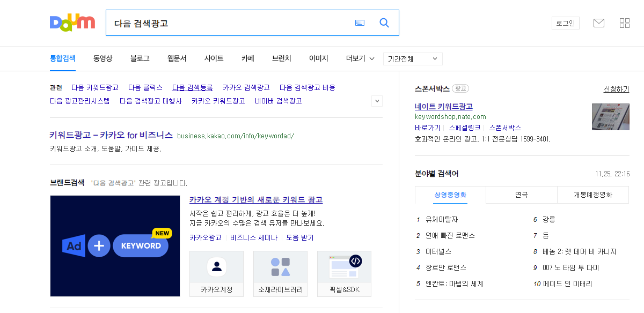Switch to the 웹문서 tab
644x313 pixels.
click(x=177, y=58)
